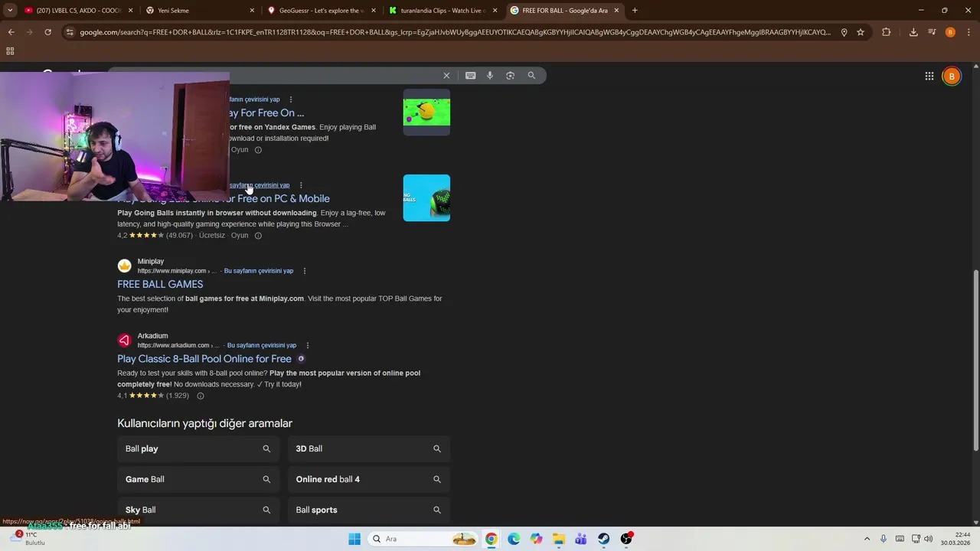Click the search magnifier in Google box
The height and width of the screenshot is (551, 980).
tap(531, 76)
